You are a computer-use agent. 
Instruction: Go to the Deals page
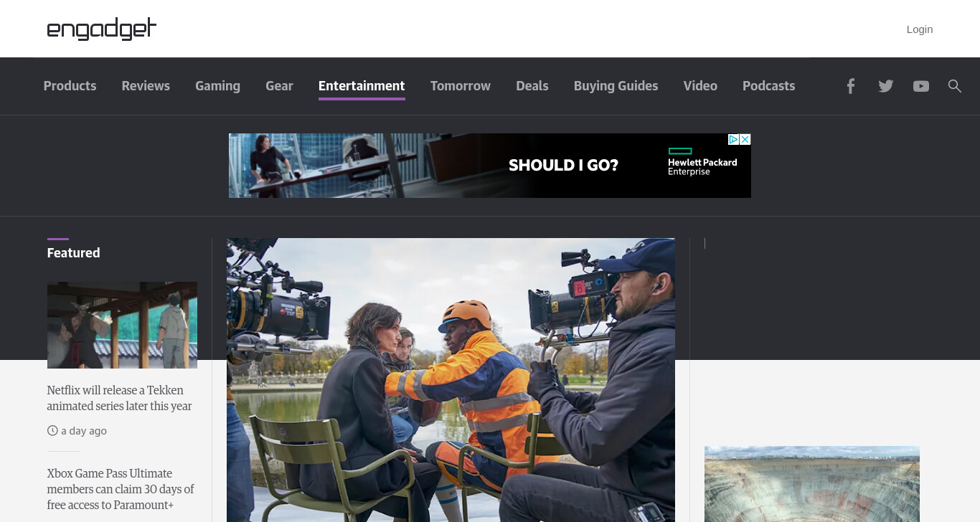[x=532, y=86]
